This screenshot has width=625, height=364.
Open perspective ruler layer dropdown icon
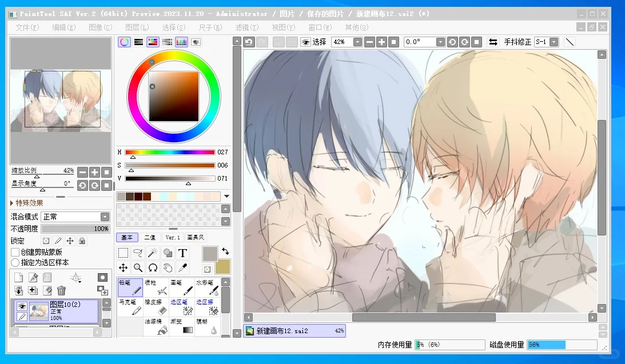(x=76, y=278)
